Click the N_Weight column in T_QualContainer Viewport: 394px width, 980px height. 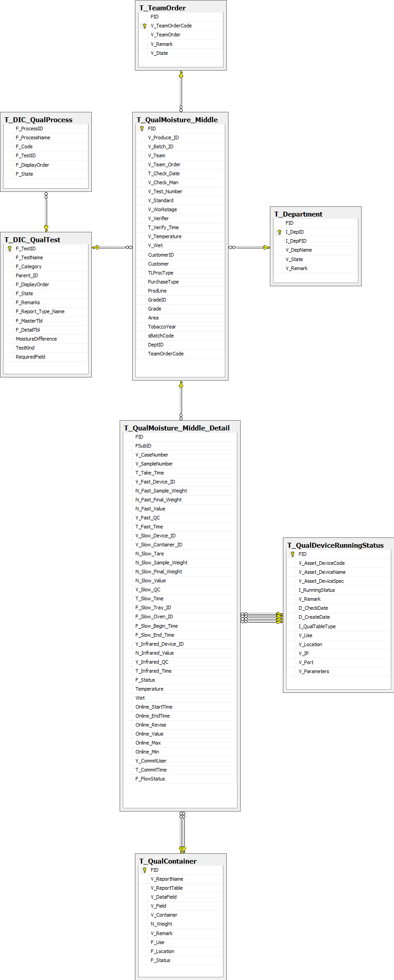(181, 924)
